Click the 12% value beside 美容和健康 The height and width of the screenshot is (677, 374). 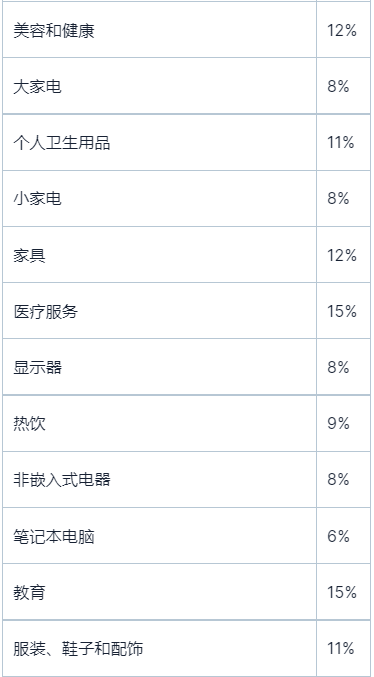click(x=342, y=31)
